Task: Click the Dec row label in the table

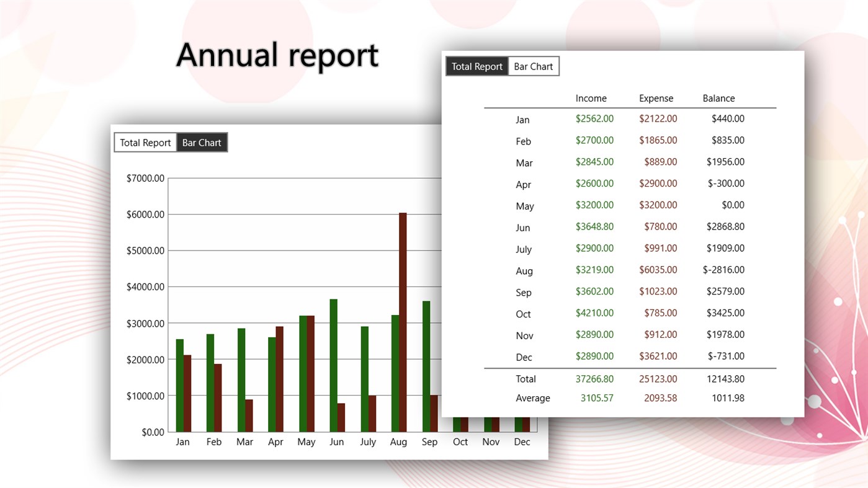Action: 523,357
